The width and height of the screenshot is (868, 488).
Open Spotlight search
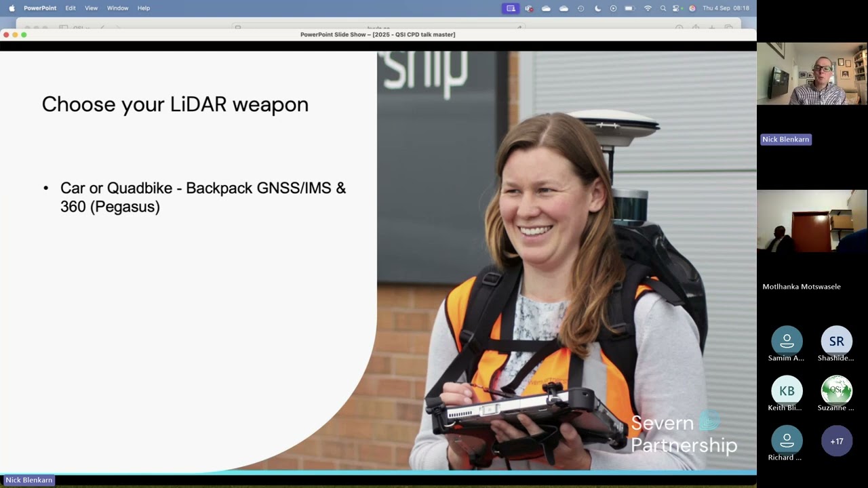click(663, 8)
